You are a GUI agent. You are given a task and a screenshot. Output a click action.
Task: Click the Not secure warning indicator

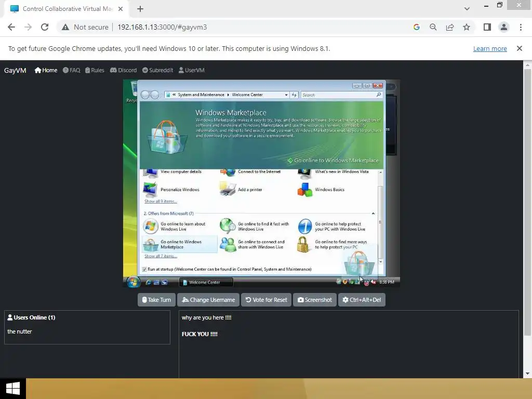(x=85, y=27)
